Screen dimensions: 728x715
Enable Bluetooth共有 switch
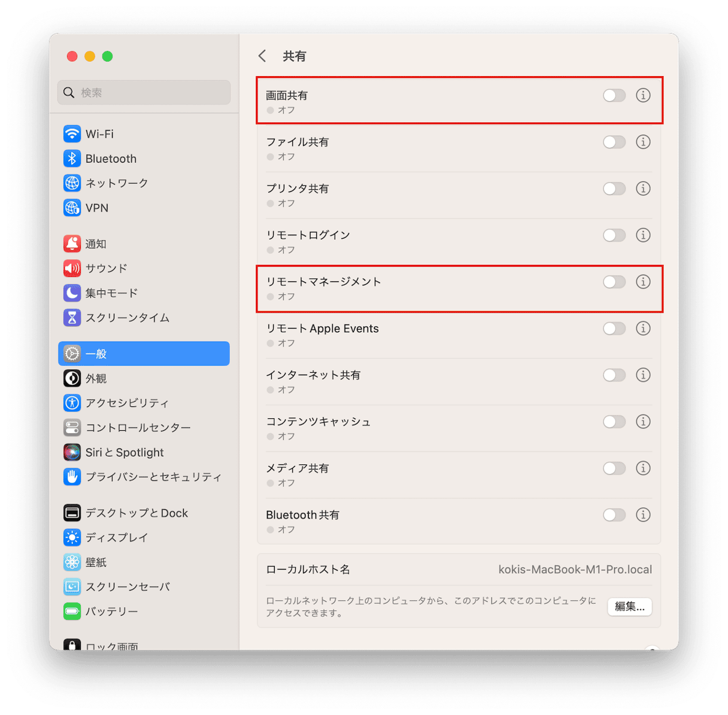[x=614, y=515]
